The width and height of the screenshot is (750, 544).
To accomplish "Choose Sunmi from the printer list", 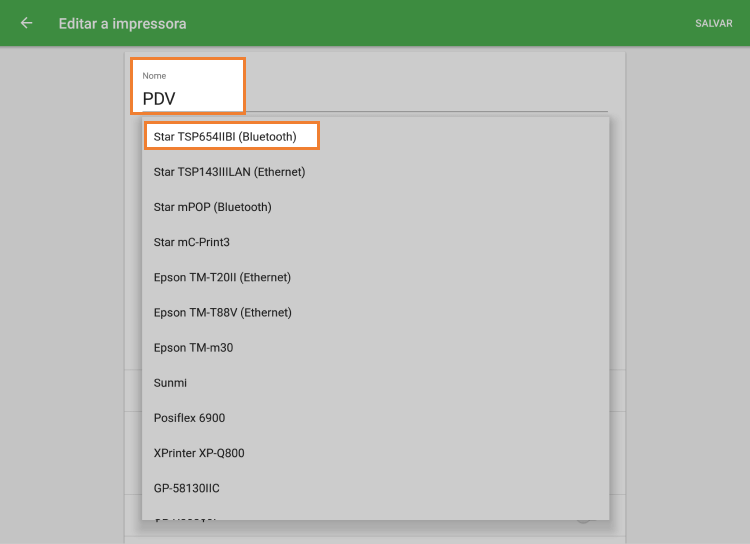I will [x=170, y=382].
